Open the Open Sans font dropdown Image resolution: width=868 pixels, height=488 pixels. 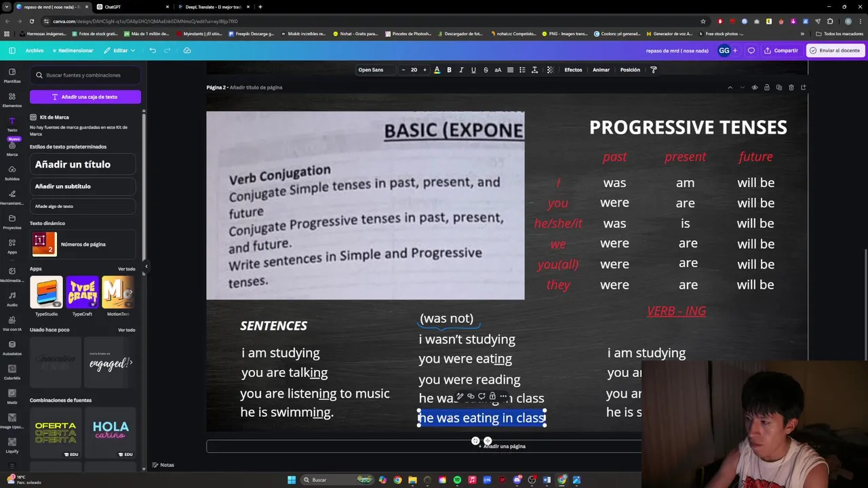374,70
